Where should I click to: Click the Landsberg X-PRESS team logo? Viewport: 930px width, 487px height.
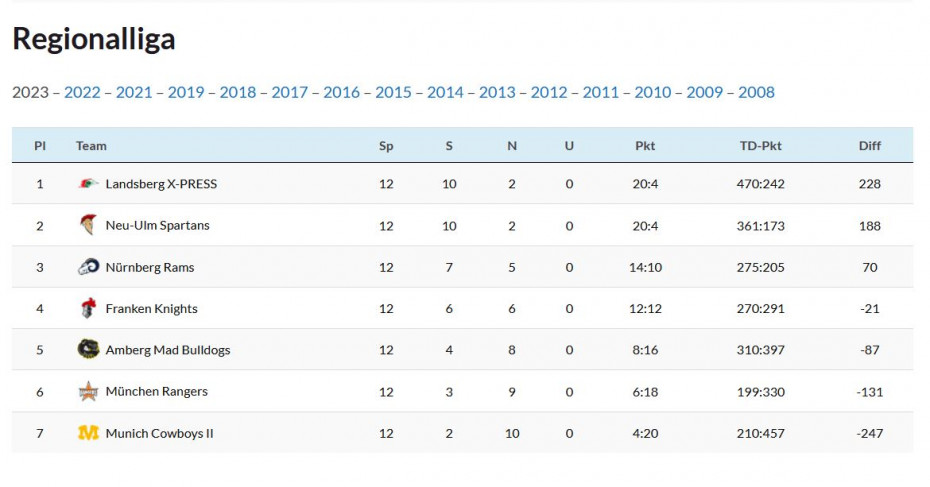[x=88, y=184]
